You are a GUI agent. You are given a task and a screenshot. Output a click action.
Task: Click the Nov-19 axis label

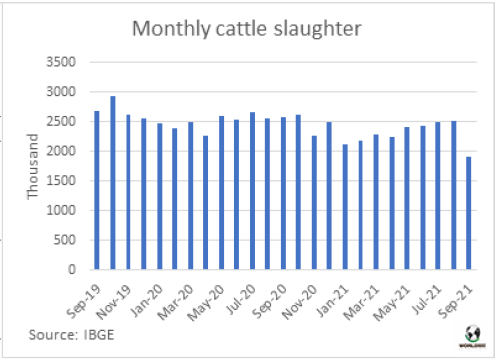click(x=114, y=302)
